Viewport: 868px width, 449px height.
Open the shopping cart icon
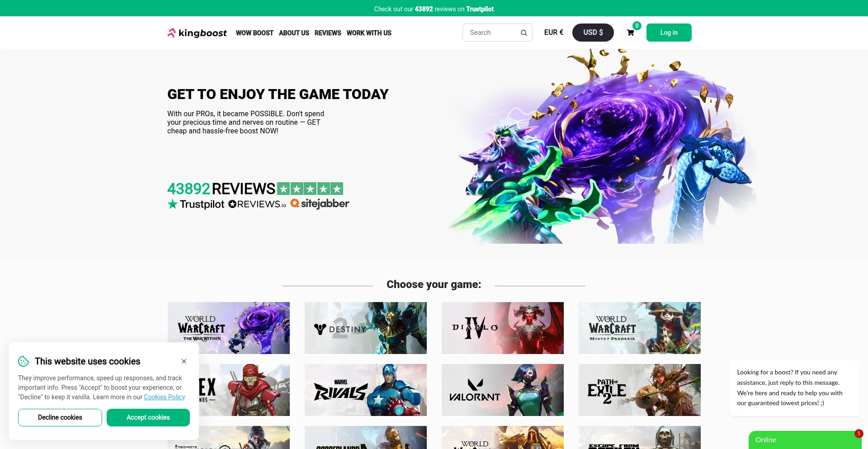[x=630, y=33]
